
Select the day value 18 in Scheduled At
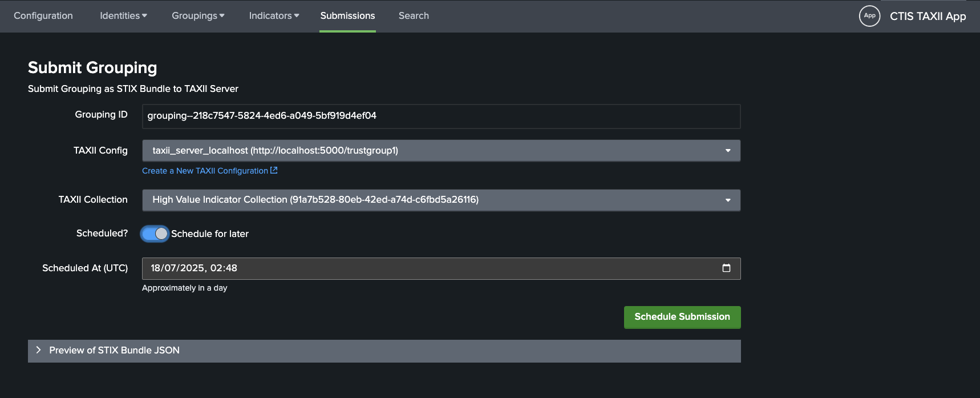(x=156, y=268)
